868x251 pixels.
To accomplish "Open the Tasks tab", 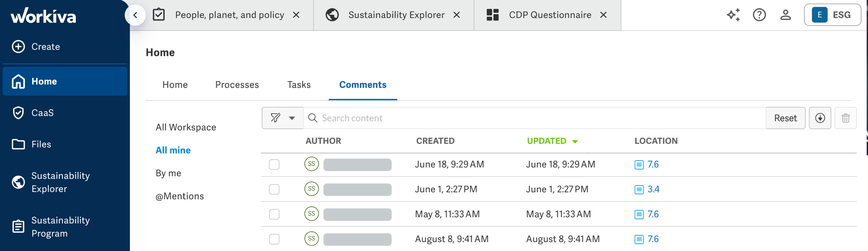I will (x=299, y=85).
